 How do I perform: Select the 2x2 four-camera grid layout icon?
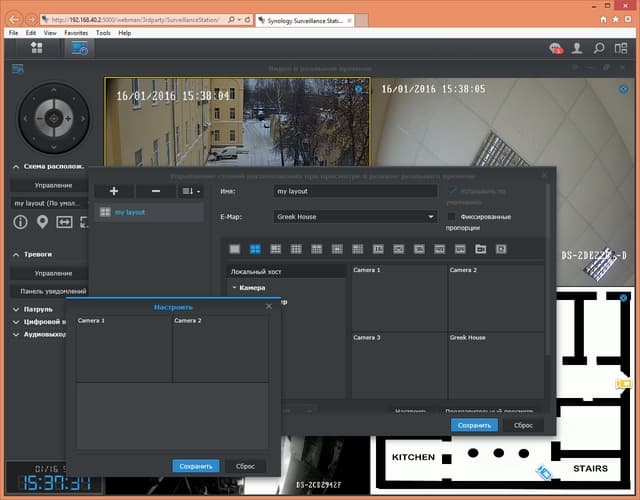(255, 248)
